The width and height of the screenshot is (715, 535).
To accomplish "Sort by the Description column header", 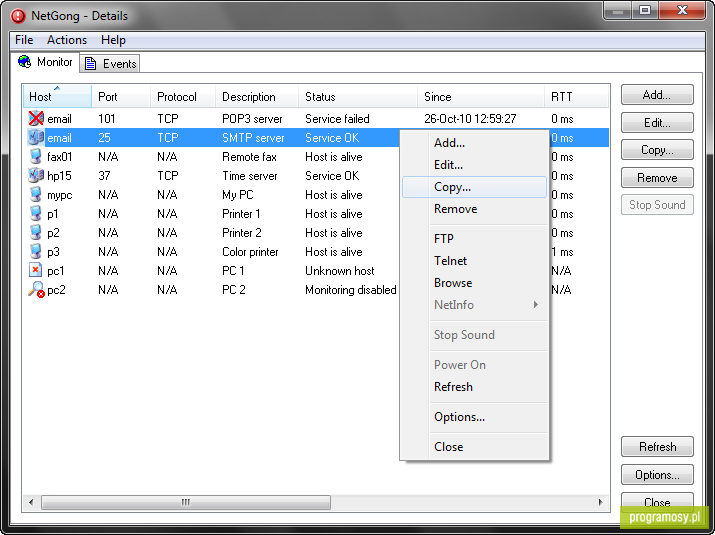I will tap(257, 97).
